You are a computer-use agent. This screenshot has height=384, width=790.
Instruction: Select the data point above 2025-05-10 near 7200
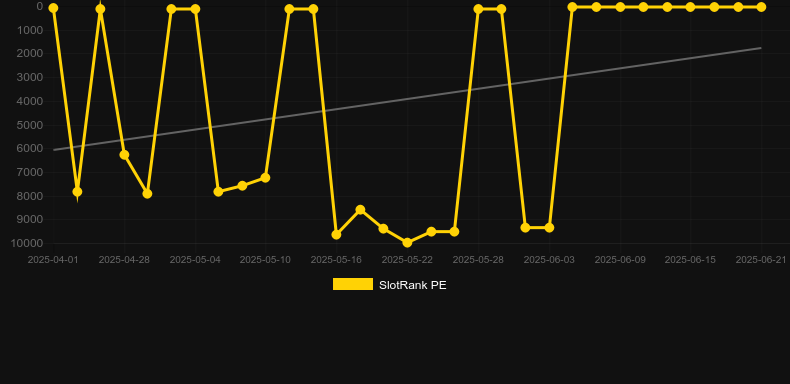click(x=266, y=178)
